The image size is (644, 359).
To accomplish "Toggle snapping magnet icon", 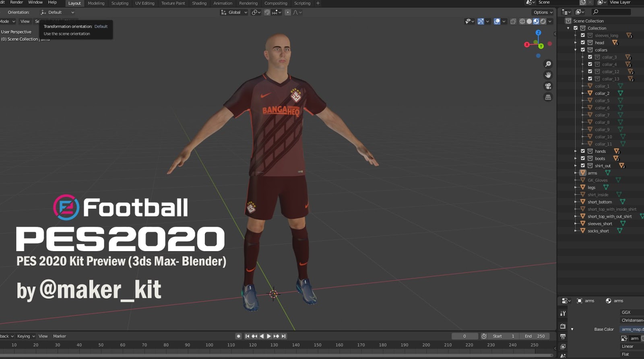I will 267,12.
